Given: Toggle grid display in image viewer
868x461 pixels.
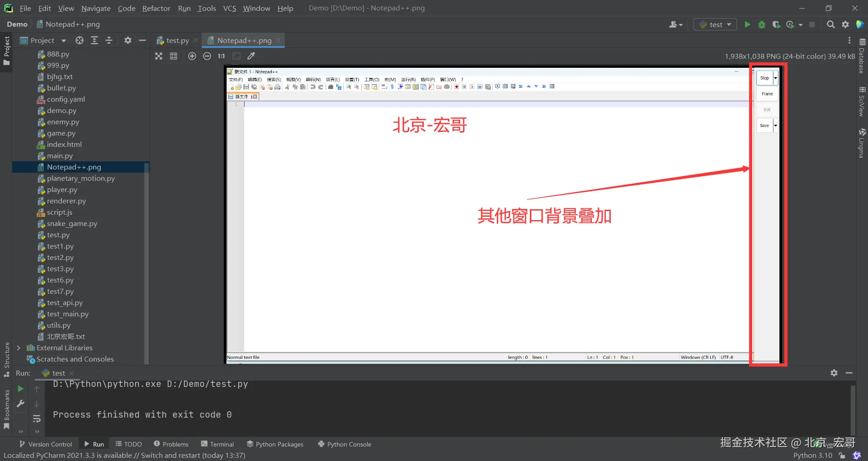Looking at the screenshot, I should pos(174,56).
